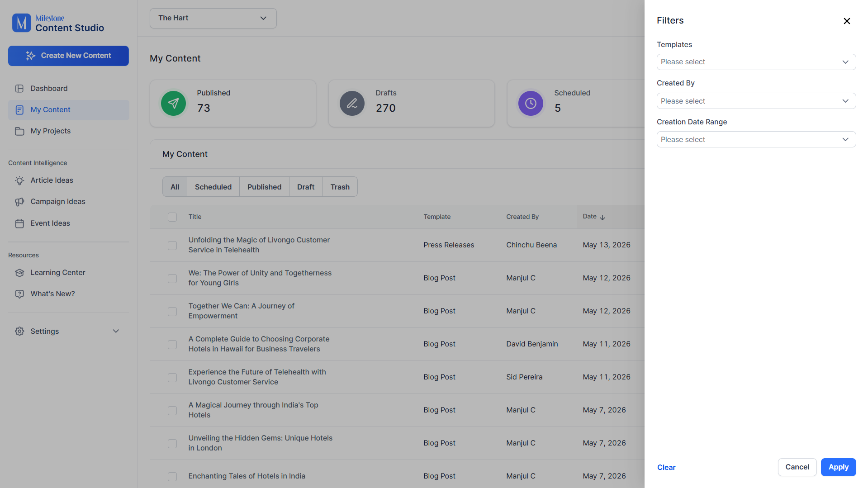Click the Article Ideas lightbulb icon
This screenshot has width=868, height=488.
click(19, 180)
